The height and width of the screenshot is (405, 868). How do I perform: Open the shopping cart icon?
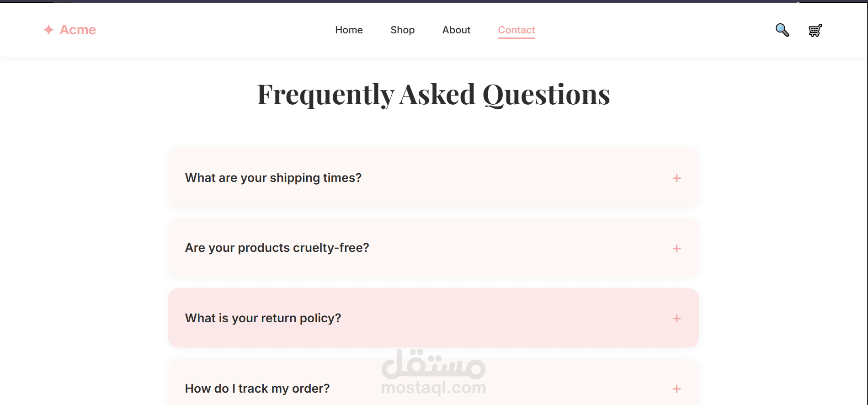[x=815, y=30]
